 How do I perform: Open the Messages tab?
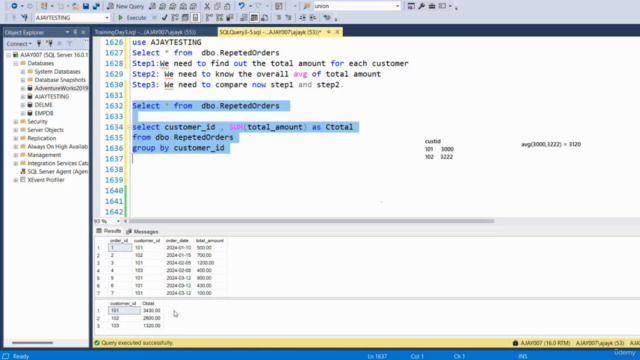(x=142, y=231)
